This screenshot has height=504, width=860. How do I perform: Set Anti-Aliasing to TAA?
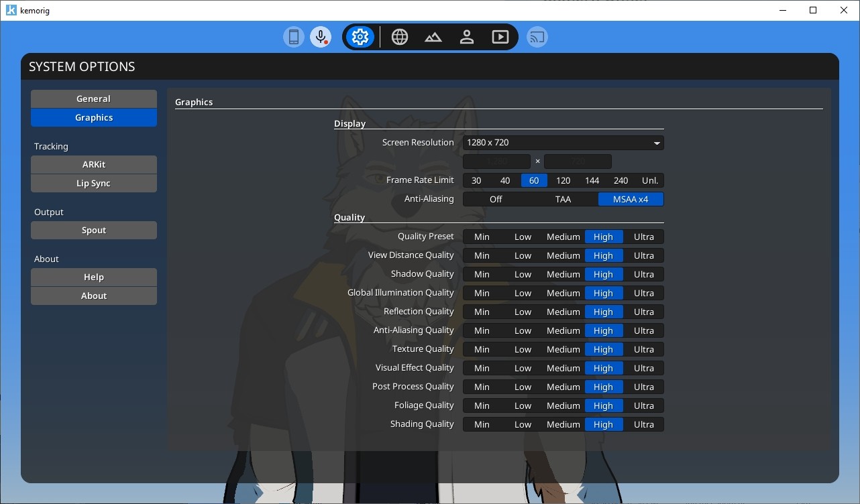tap(562, 199)
